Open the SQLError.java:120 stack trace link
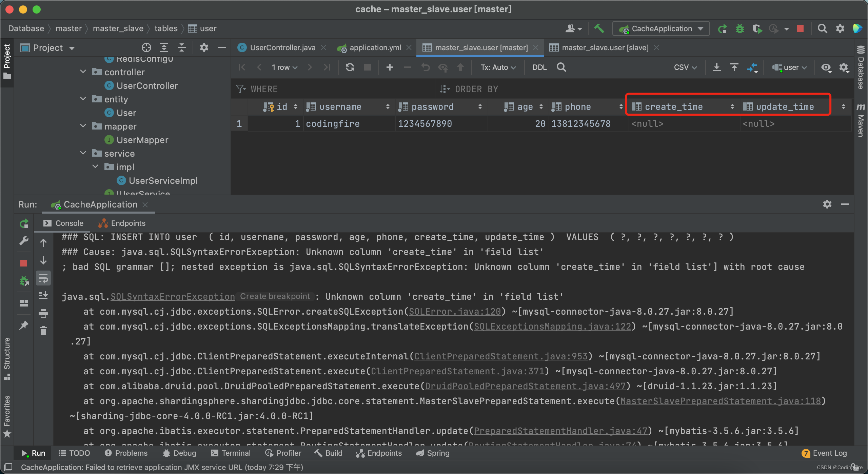The image size is (868, 474). click(x=455, y=312)
